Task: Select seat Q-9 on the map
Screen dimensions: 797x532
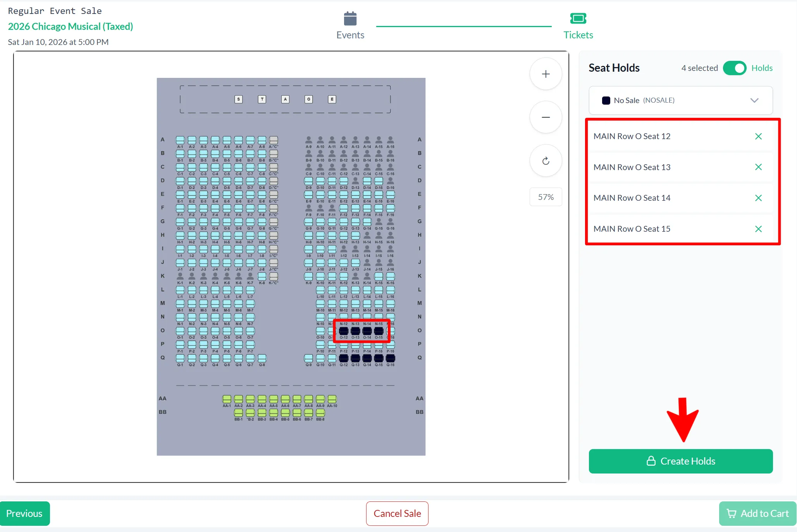Action: pyautogui.click(x=308, y=358)
